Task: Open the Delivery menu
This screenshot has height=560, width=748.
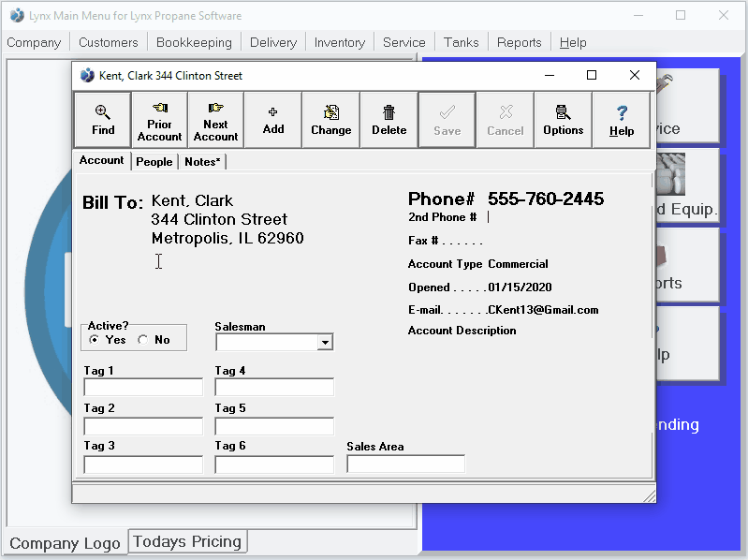Action: [273, 42]
